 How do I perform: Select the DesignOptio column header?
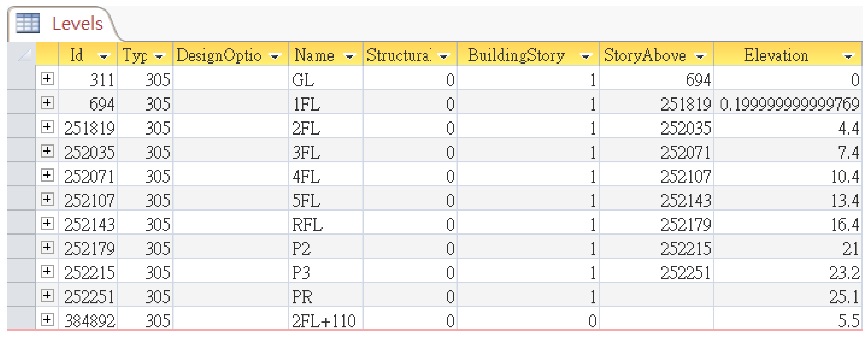(x=219, y=55)
